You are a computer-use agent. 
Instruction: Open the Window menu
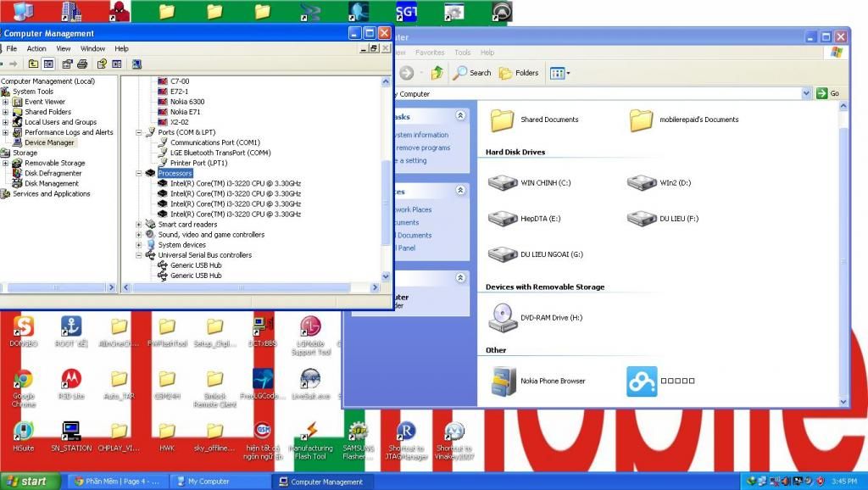(x=92, y=48)
